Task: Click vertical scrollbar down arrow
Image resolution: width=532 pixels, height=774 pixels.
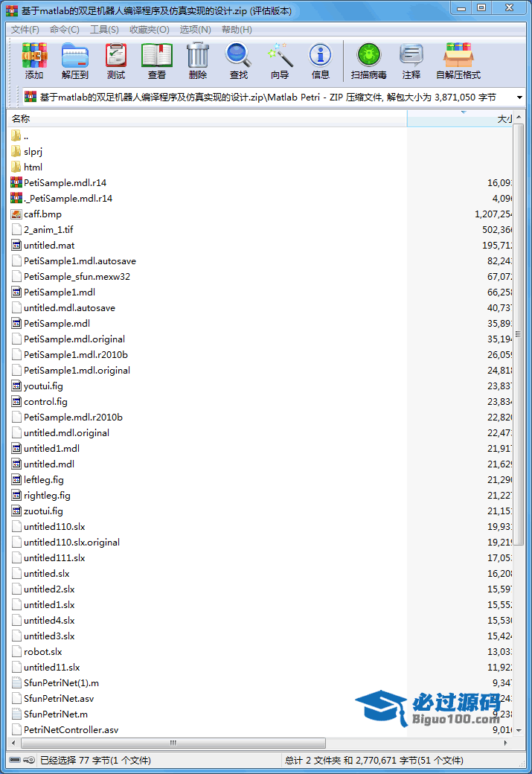Action: (x=518, y=729)
